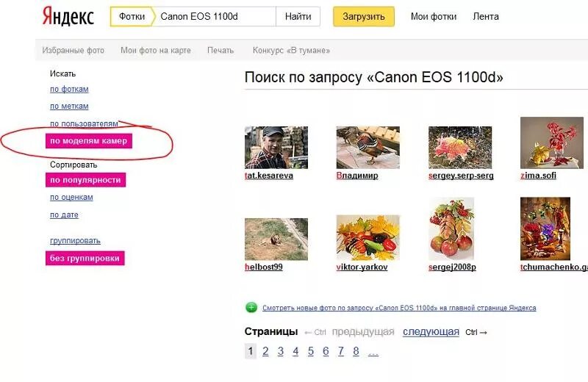588x382 pixels.
Task: Go to следующая page link
Action: pos(431,332)
